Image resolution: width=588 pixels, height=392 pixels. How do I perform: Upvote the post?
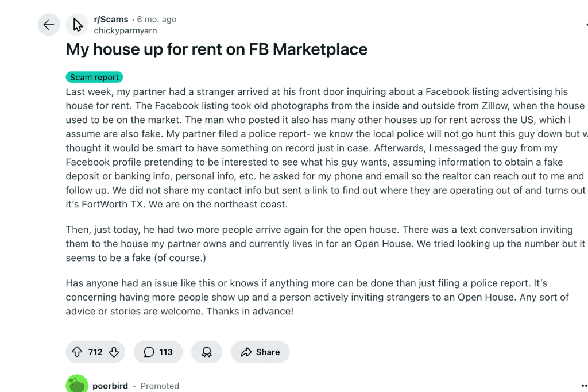[77, 352]
